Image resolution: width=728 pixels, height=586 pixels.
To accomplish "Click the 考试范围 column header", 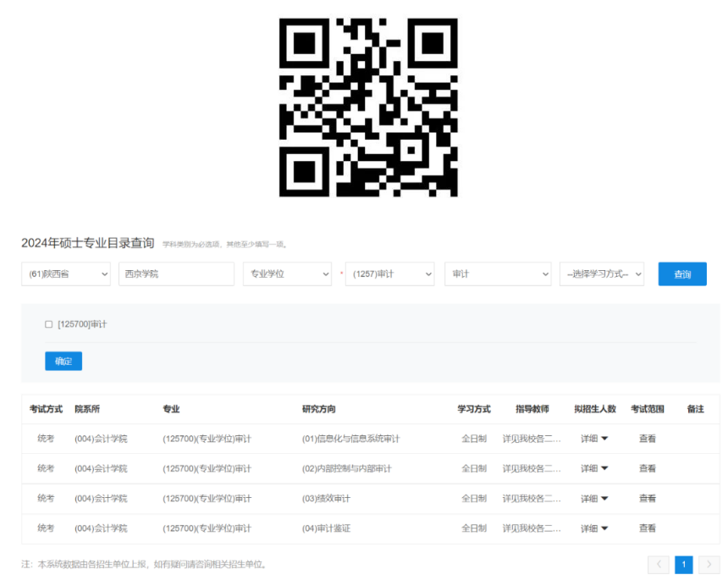I will tap(648, 409).
